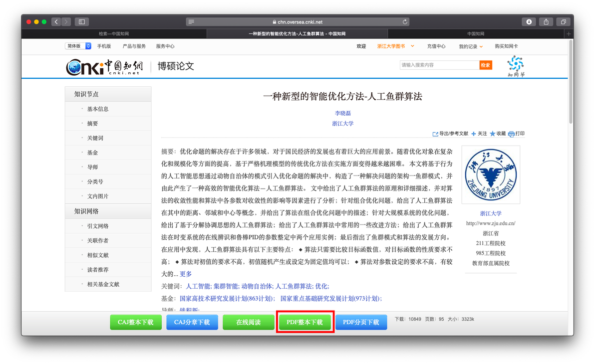The height and width of the screenshot is (364, 595).
Task: Click the Safari share icon
Action: [546, 22]
